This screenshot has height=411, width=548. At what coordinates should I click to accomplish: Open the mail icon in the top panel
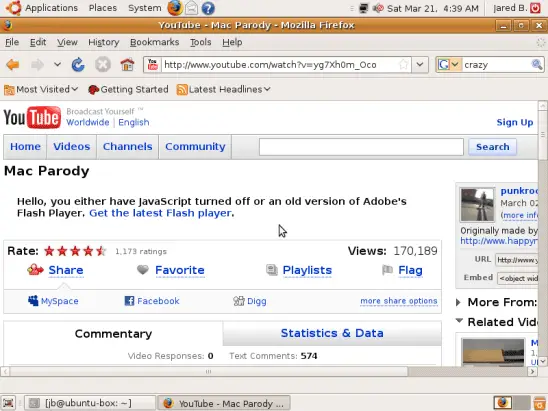(191, 8)
